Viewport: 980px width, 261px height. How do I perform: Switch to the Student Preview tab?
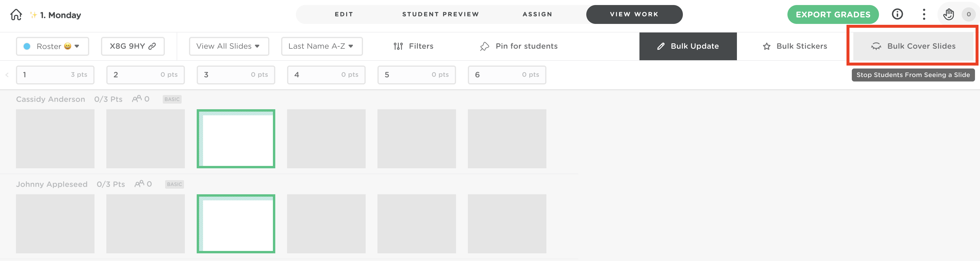click(440, 14)
